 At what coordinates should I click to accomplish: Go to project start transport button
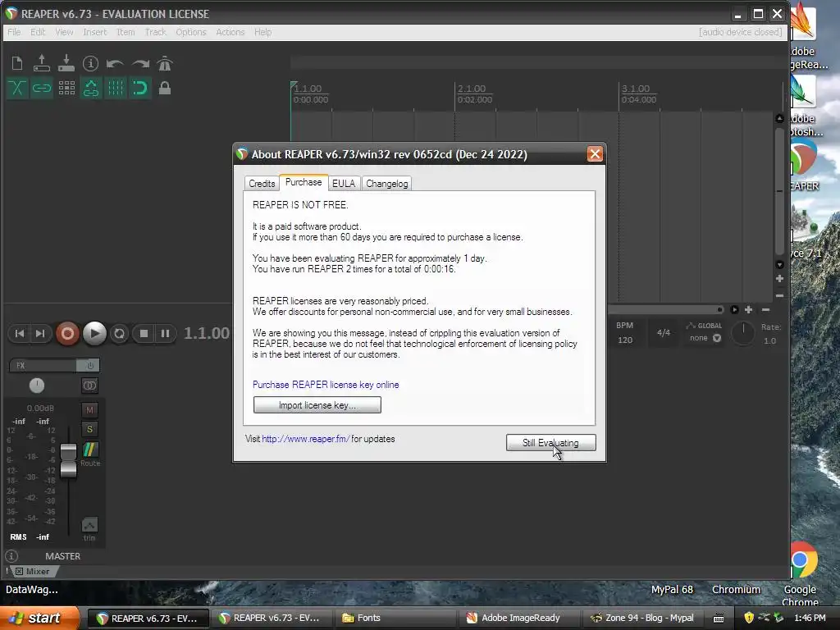click(20, 334)
